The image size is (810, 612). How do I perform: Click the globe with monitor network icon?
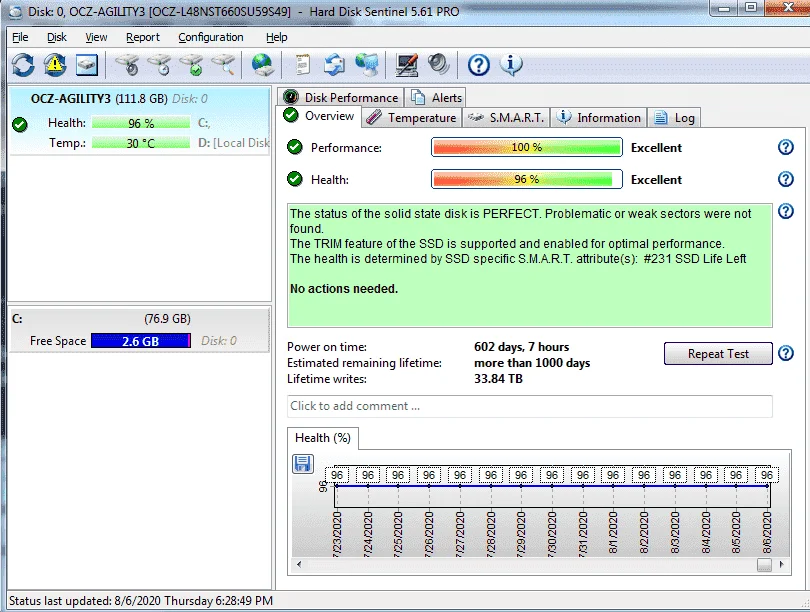(368, 65)
